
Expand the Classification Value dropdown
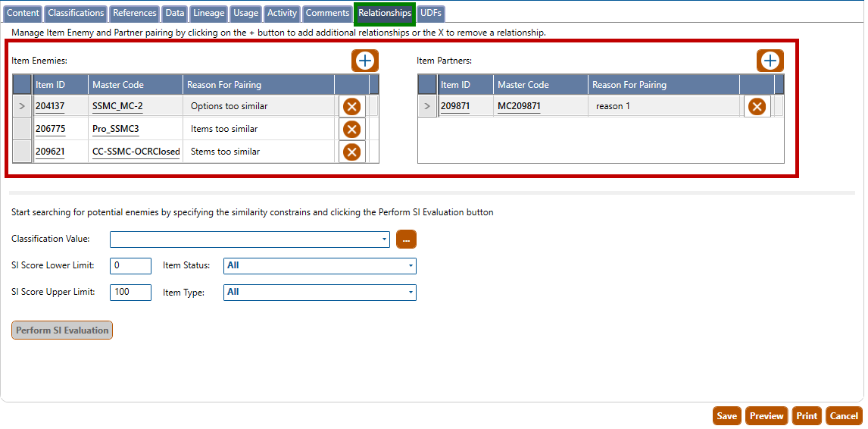click(x=386, y=240)
